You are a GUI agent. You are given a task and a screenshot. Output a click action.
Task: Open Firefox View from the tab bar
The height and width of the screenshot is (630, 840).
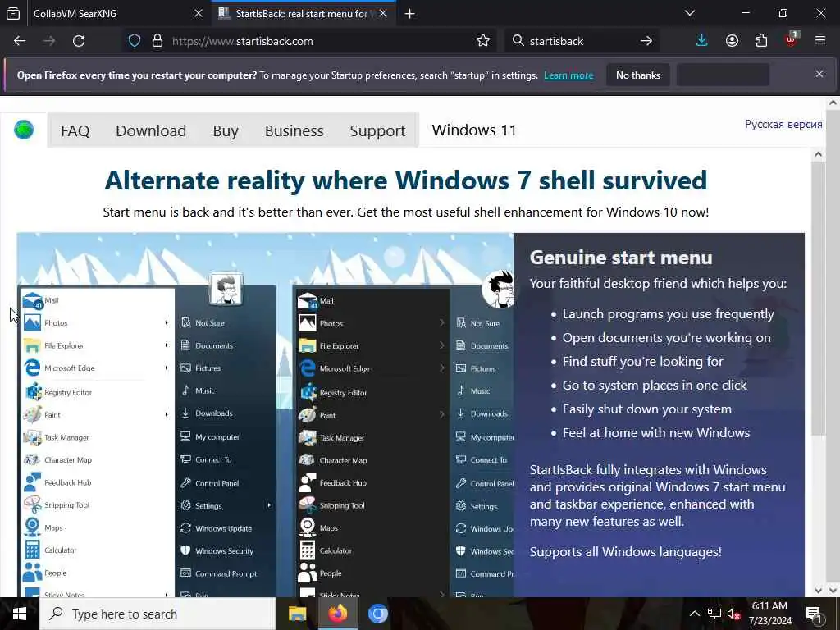pyautogui.click(x=13, y=13)
